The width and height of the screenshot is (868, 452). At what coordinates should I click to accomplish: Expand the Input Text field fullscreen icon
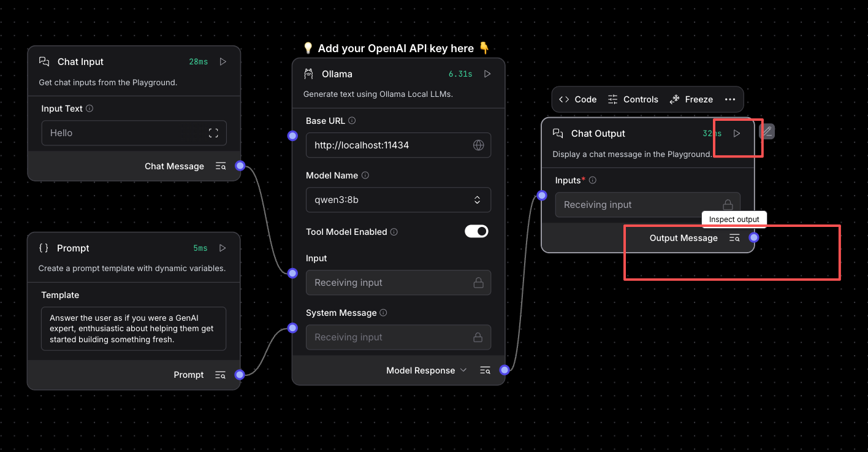click(213, 133)
